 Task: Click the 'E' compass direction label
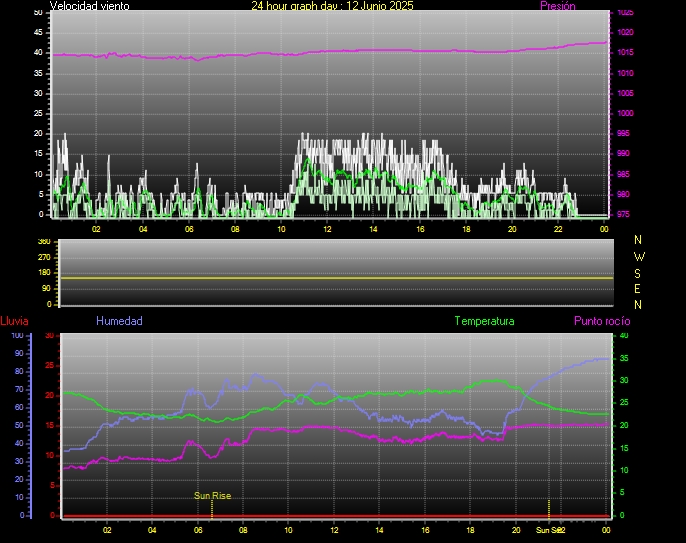pyautogui.click(x=637, y=289)
